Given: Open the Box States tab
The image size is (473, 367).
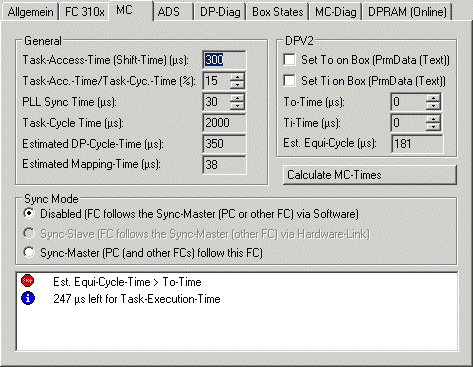Looking at the screenshot, I should click(278, 12).
